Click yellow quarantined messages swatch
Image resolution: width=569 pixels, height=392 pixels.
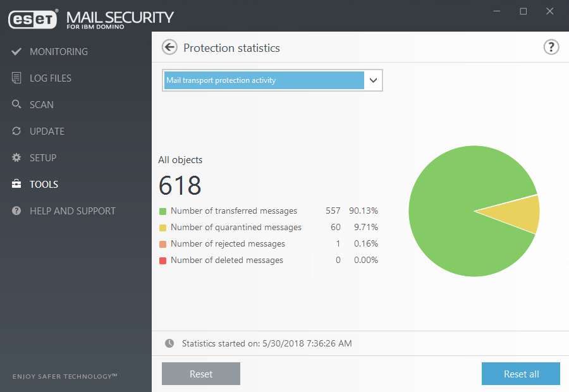[x=162, y=228]
